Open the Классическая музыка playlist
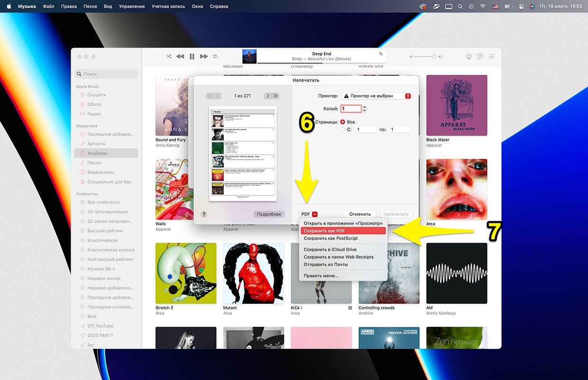The height and width of the screenshot is (380, 588). coord(106,250)
